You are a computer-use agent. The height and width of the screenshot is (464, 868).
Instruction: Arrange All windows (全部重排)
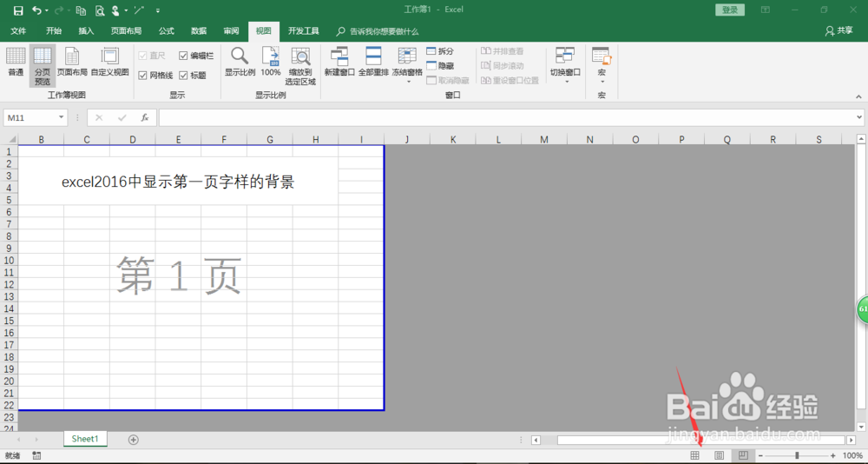click(x=373, y=62)
